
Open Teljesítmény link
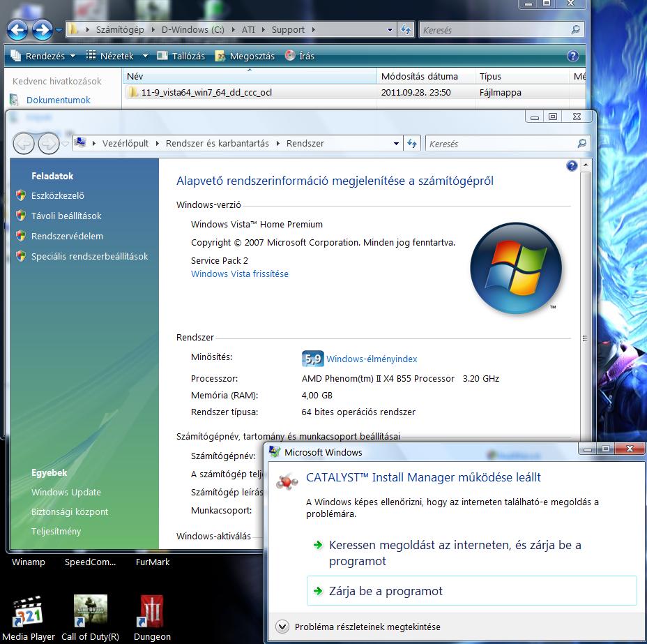click(x=56, y=531)
